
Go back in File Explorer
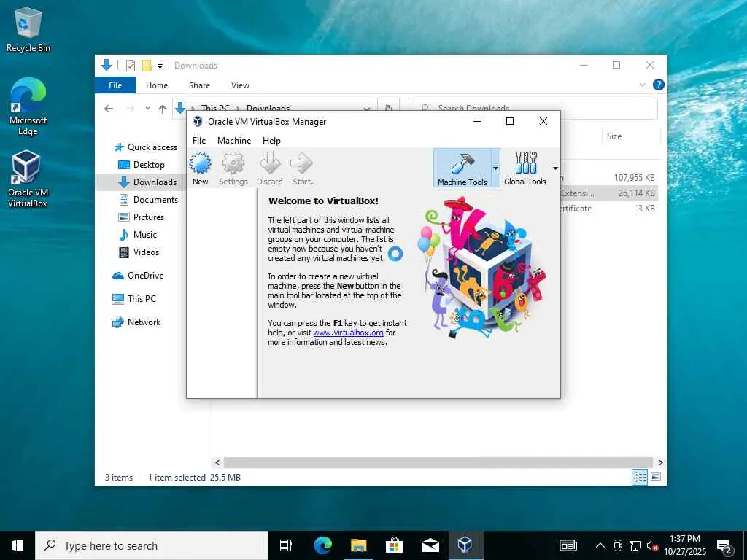pyautogui.click(x=109, y=109)
